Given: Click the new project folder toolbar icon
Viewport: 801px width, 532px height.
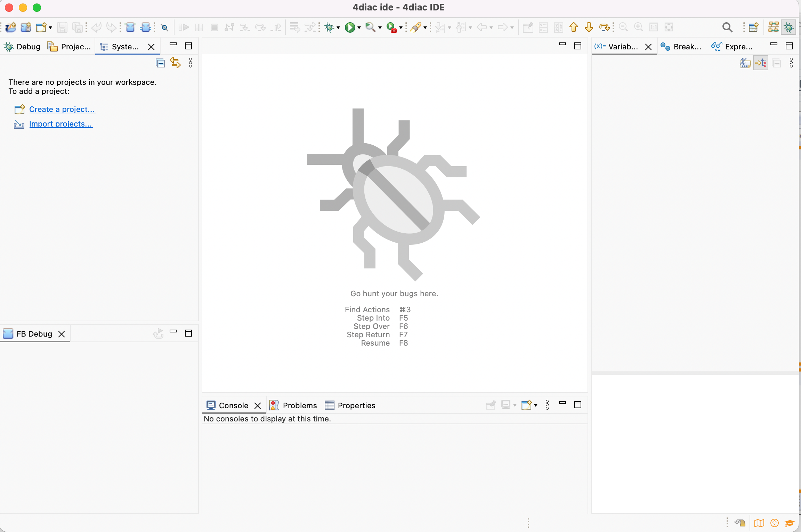Looking at the screenshot, I should 11,27.
